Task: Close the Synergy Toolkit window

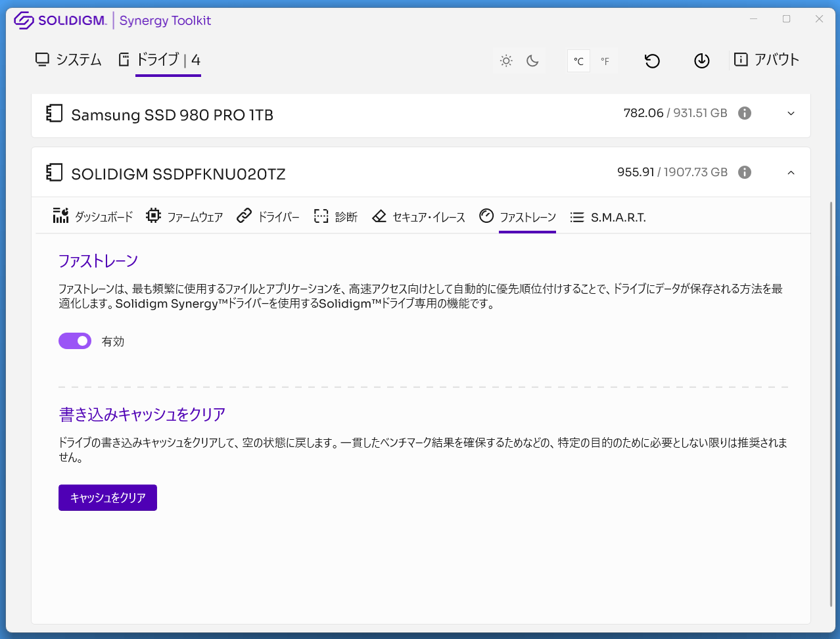Action: point(819,19)
